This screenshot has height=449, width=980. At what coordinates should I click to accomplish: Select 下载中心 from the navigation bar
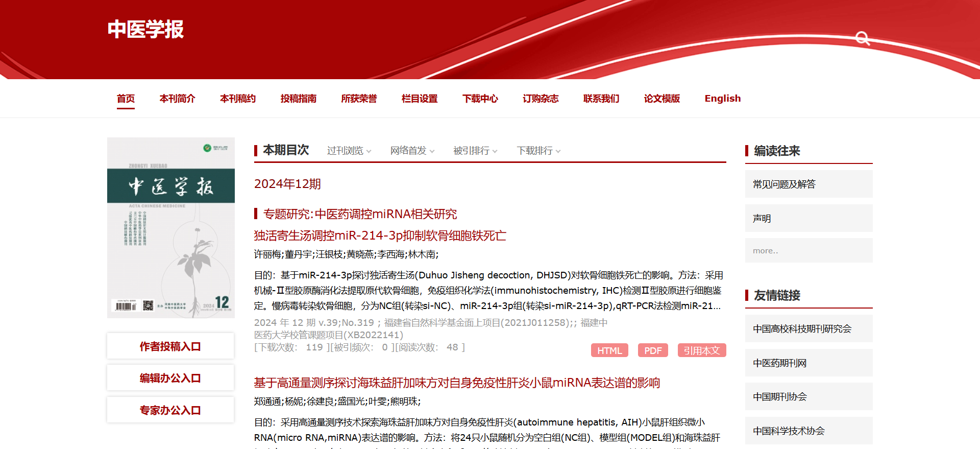[480, 99]
